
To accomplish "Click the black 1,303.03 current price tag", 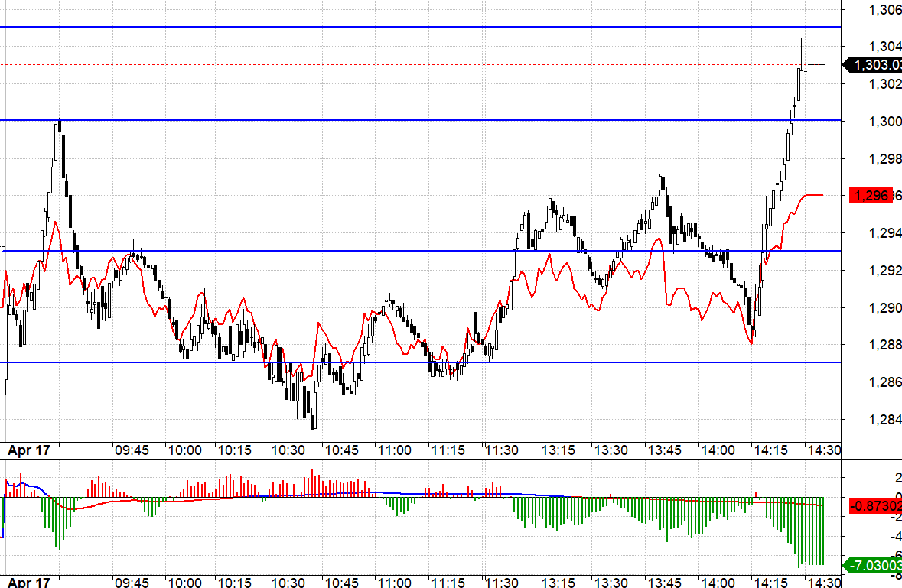I will tap(872, 65).
